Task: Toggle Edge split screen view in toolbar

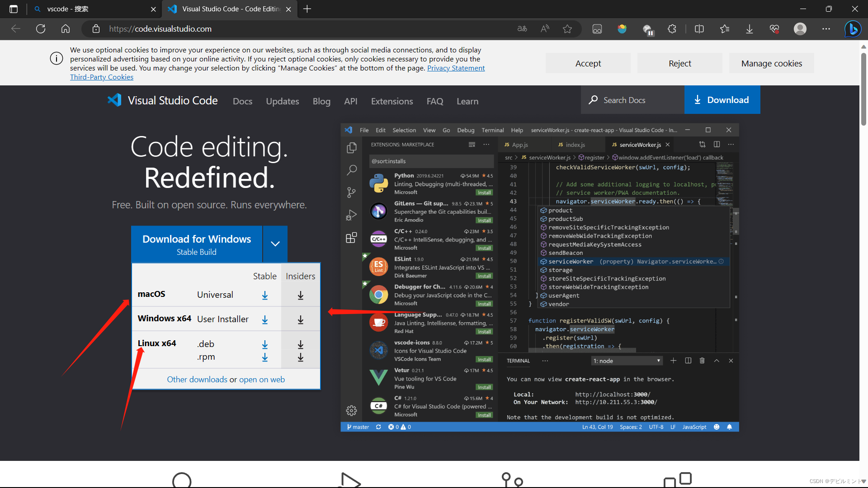Action: (699, 28)
